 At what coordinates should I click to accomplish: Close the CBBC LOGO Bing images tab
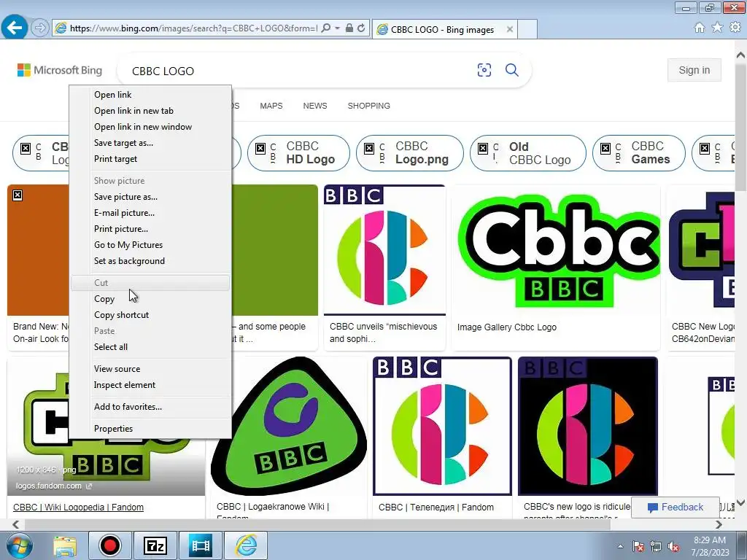click(510, 29)
